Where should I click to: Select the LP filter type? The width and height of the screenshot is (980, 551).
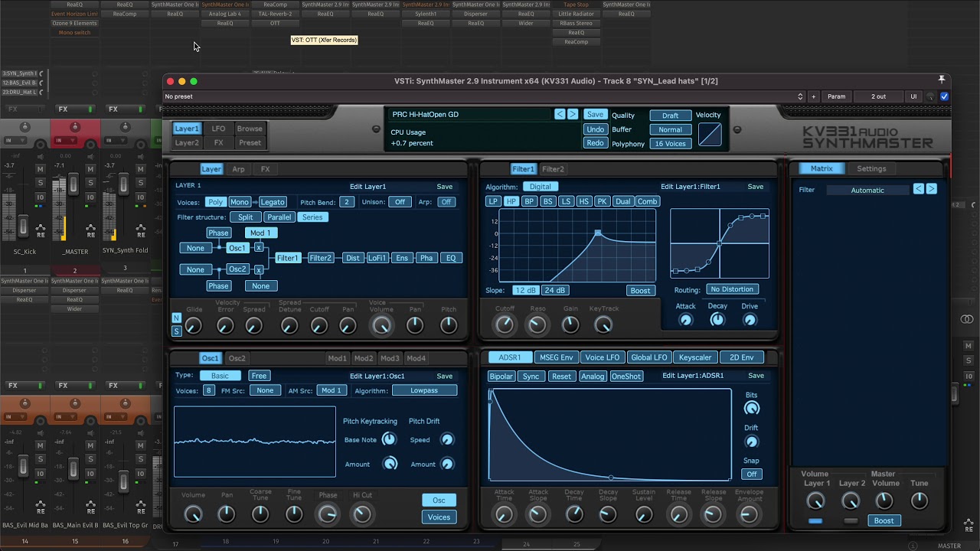pos(493,201)
